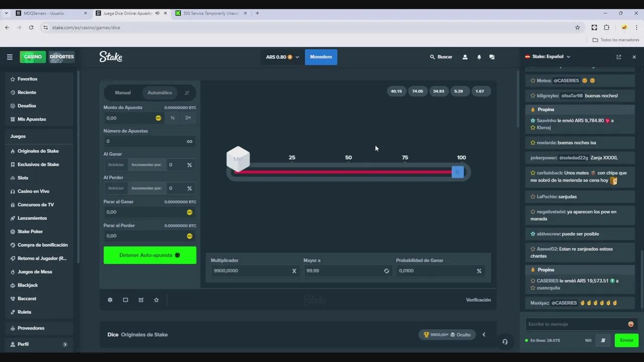The image size is (644, 362).
Task: Open the user profile icon in header
Action: [465, 57]
